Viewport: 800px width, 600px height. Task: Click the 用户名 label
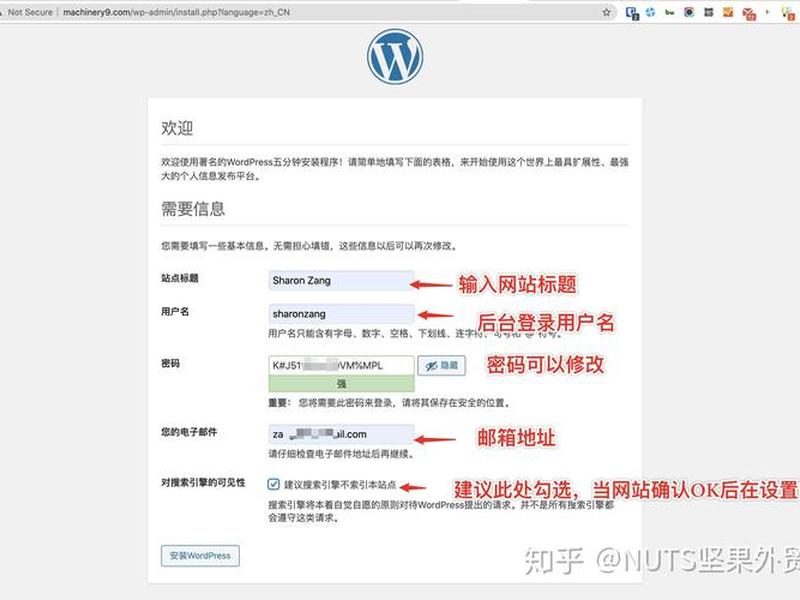175,311
